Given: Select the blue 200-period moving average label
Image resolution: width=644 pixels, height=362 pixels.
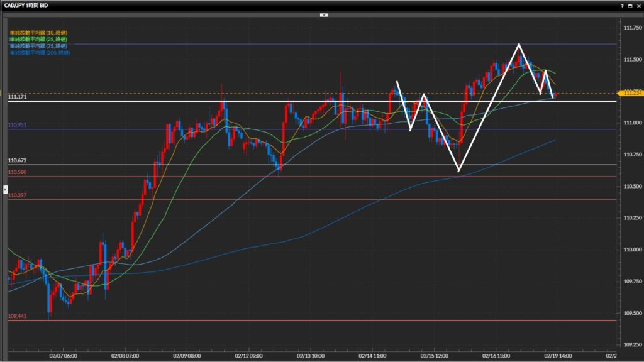Looking at the screenshot, I should [x=38, y=53].
